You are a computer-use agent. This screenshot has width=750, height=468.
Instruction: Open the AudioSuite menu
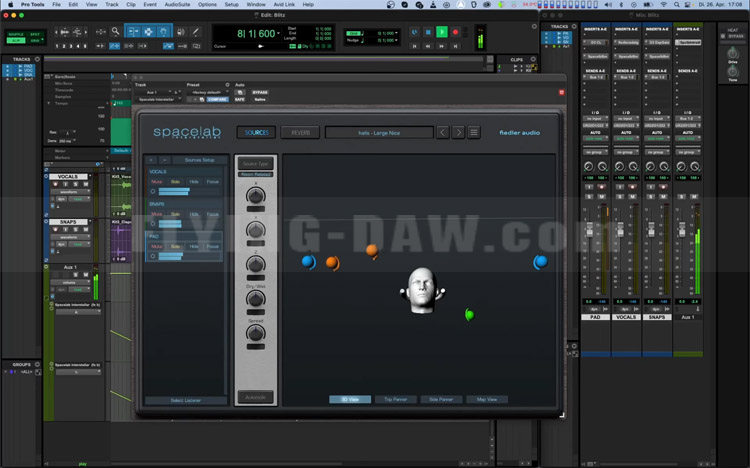pos(177,4)
